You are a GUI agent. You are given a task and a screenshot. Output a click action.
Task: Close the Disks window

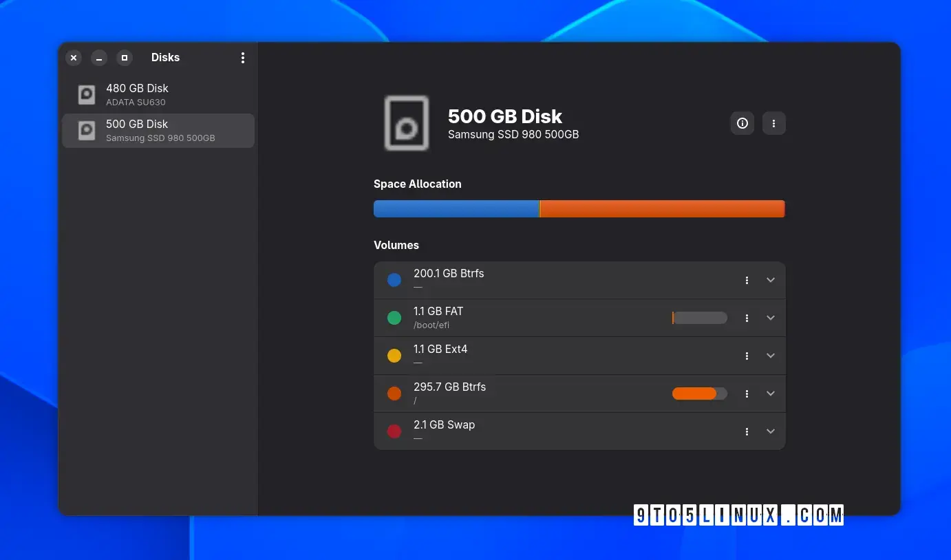pyautogui.click(x=74, y=58)
